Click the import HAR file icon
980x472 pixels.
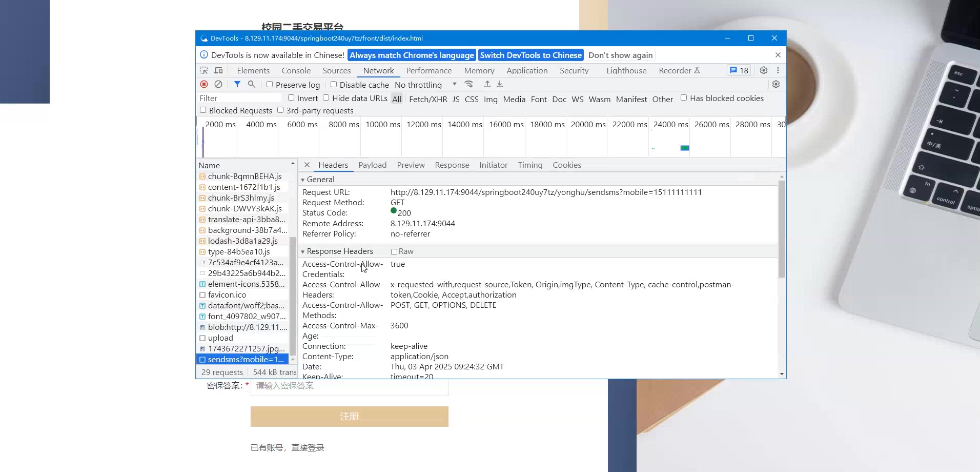click(487, 84)
